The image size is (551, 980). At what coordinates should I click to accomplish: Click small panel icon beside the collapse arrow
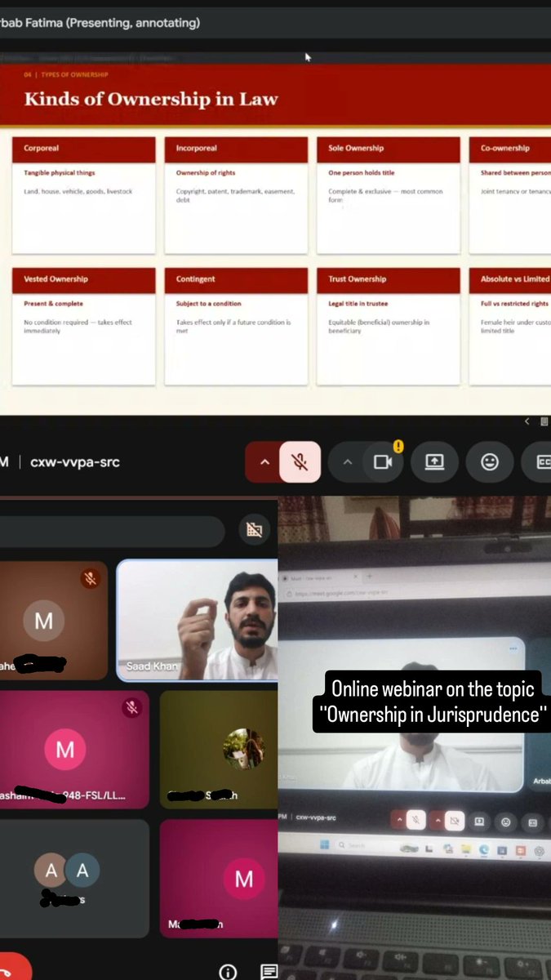click(x=544, y=421)
